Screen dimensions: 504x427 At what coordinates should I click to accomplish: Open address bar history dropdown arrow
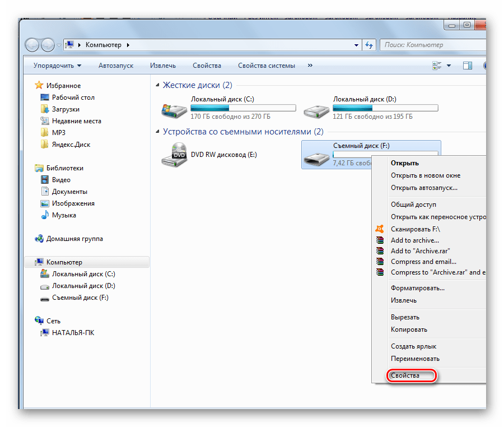pos(357,45)
